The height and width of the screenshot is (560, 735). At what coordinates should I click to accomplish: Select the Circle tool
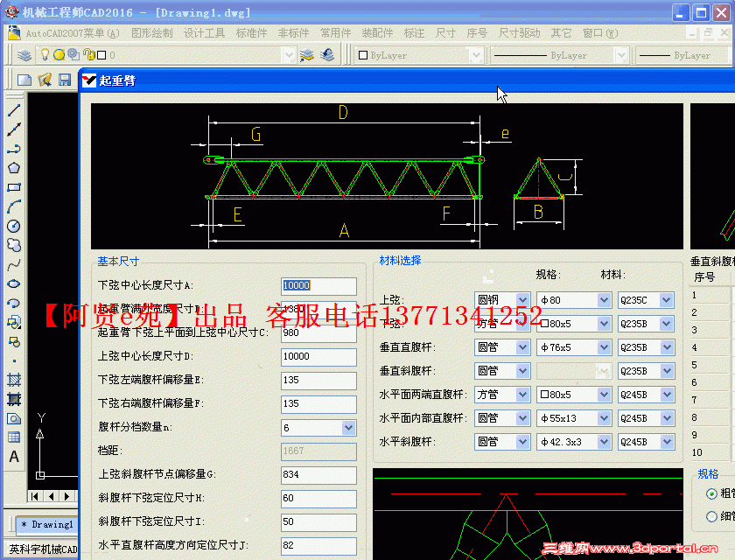(x=14, y=226)
